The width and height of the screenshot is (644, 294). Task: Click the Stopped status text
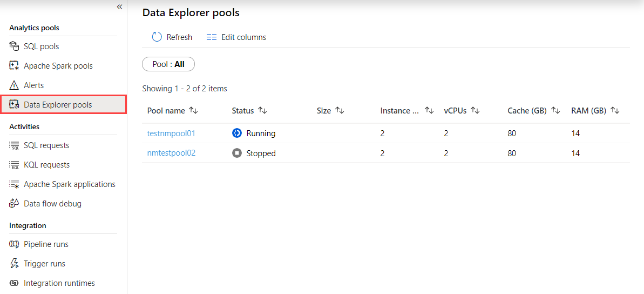coord(261,153)
